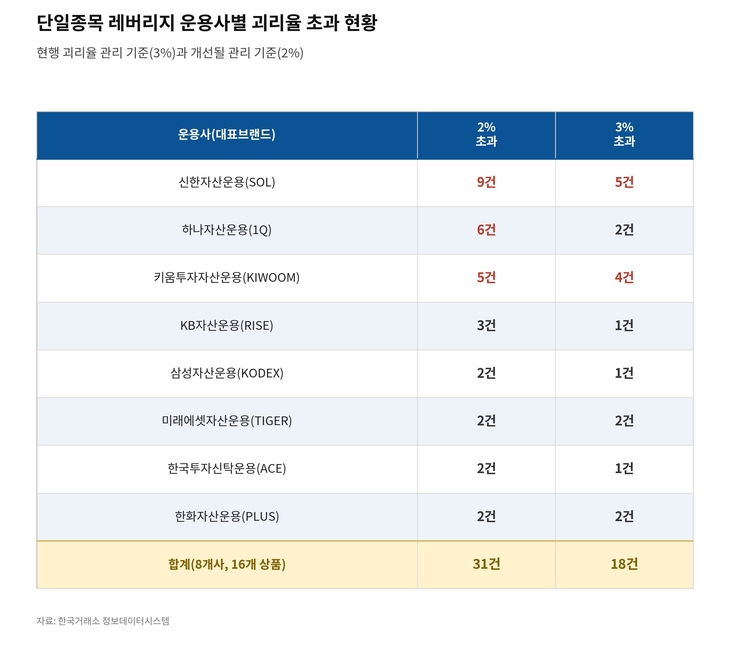Image resolution: width=730 pixels, height=654 pixels.
Task: Click the '하나자산운용(1Q)' row label
Action: [x=227, y=230]
